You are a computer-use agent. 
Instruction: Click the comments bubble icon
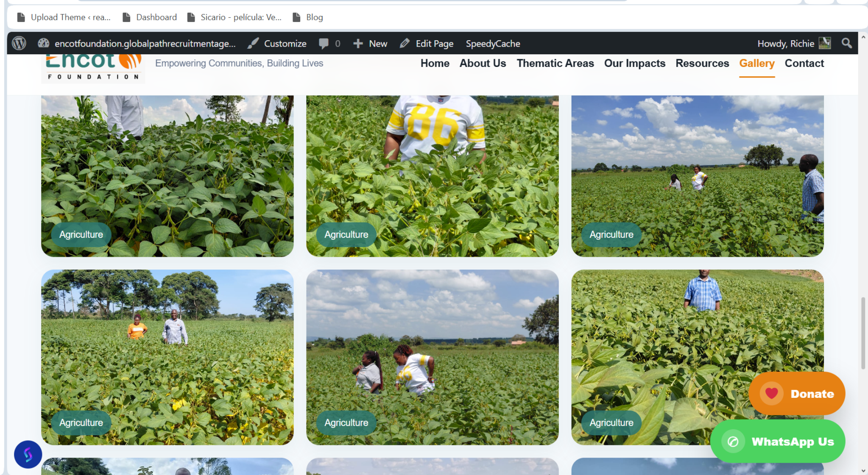point(324,43)
